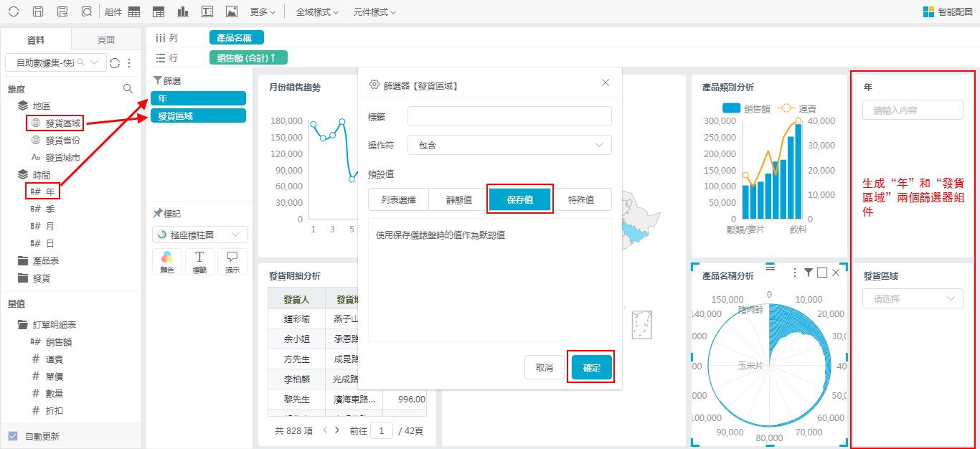Open the 顏色 color marking option
This screenshot has width=980, height=449.
167,262
